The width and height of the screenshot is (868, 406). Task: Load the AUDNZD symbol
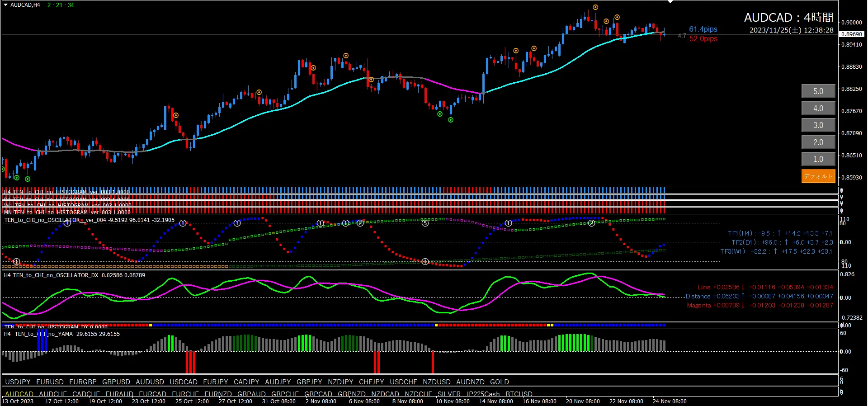click(470, 382)
